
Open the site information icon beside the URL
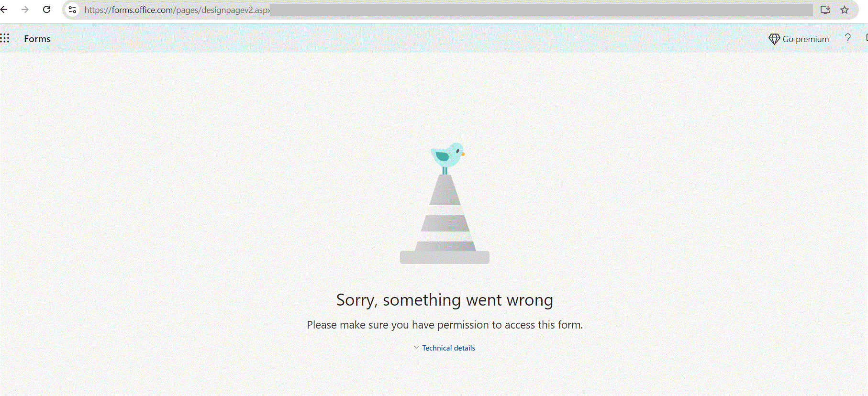(x=72, y=10)
